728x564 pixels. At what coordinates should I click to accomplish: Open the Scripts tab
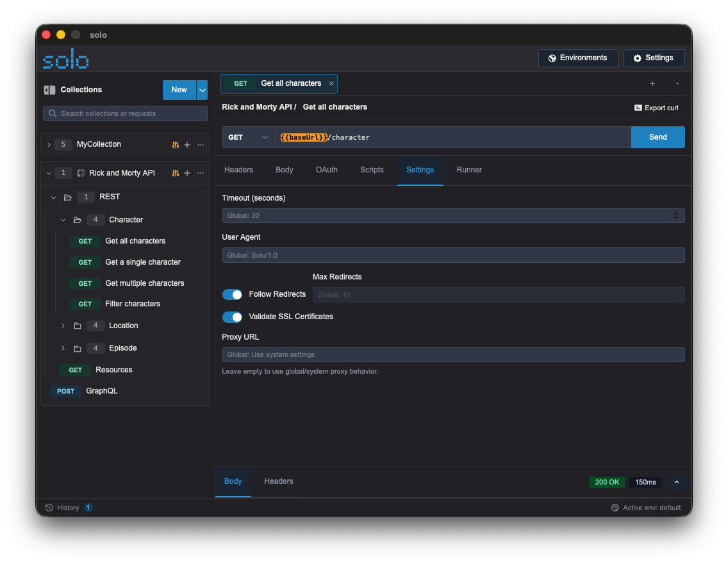[372, 170]
